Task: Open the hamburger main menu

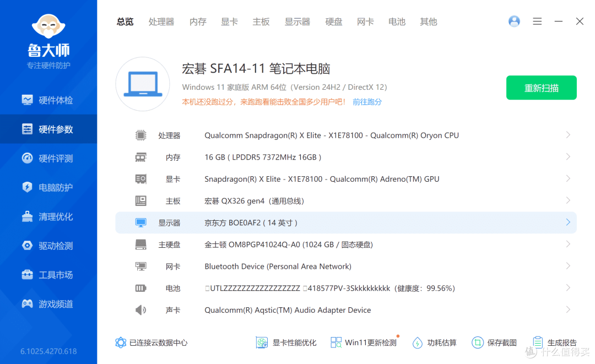Action: (537, 21)
